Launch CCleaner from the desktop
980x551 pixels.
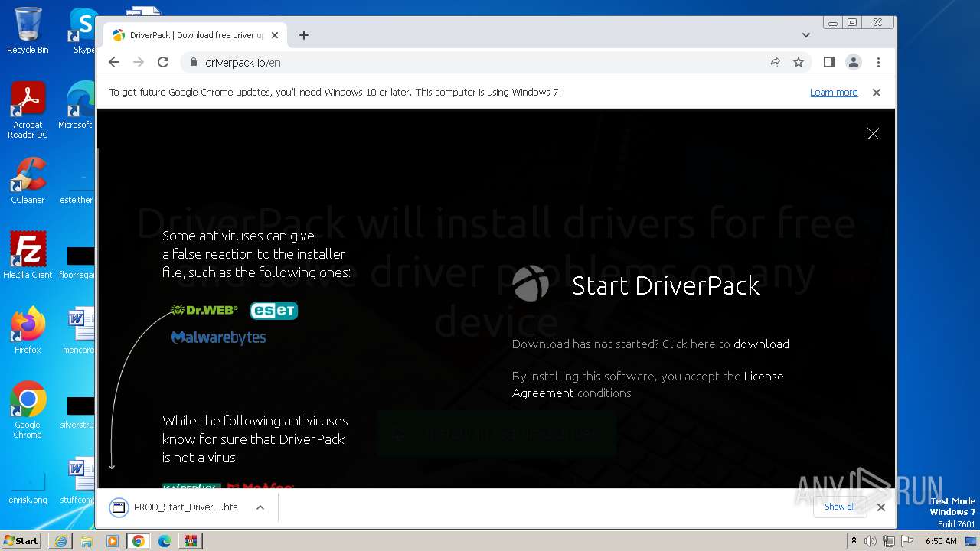[x=28, y=181]
